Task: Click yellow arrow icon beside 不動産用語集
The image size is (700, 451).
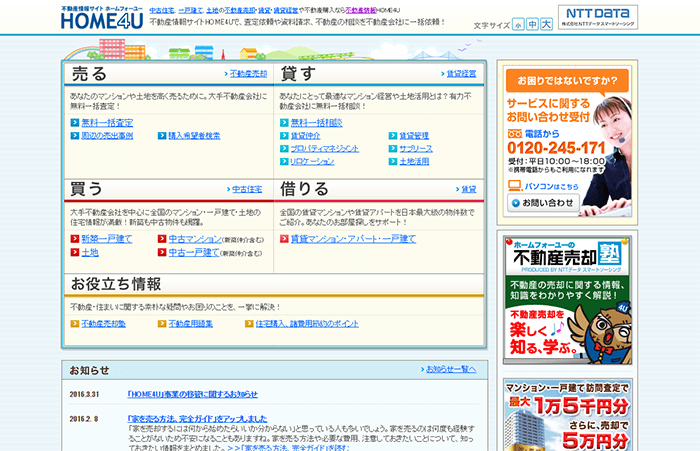Action: [162, 324]
